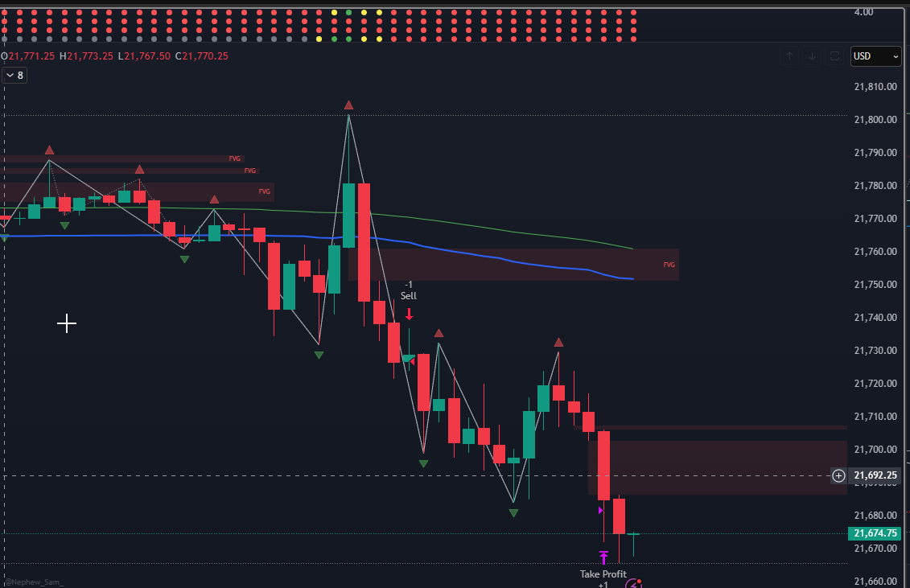Toggle a yellow dot in the signal matrix
The height and width of the screenshot is (588, 910).
(334, 12)
